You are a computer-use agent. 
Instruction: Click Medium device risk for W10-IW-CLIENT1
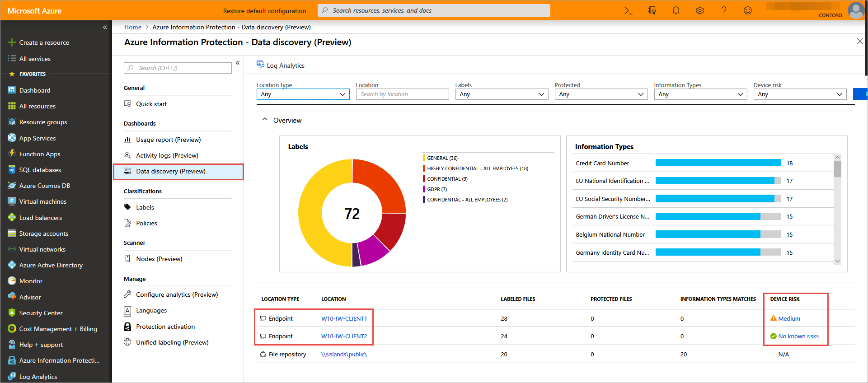[x=788, y=318]
